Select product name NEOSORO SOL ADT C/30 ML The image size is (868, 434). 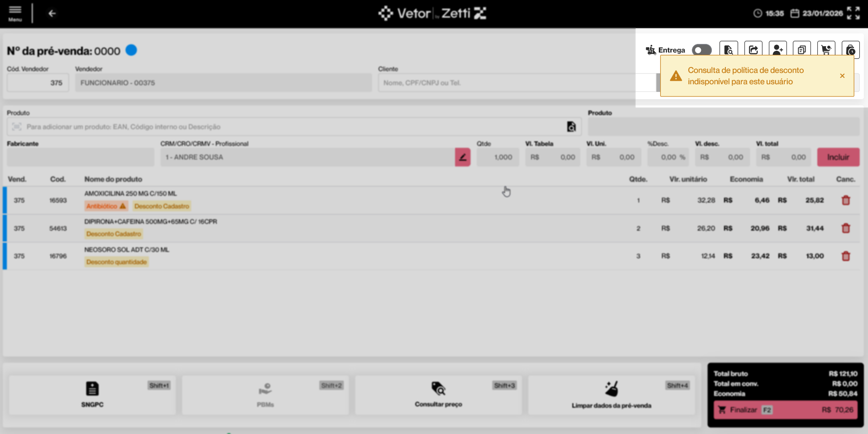127,250
